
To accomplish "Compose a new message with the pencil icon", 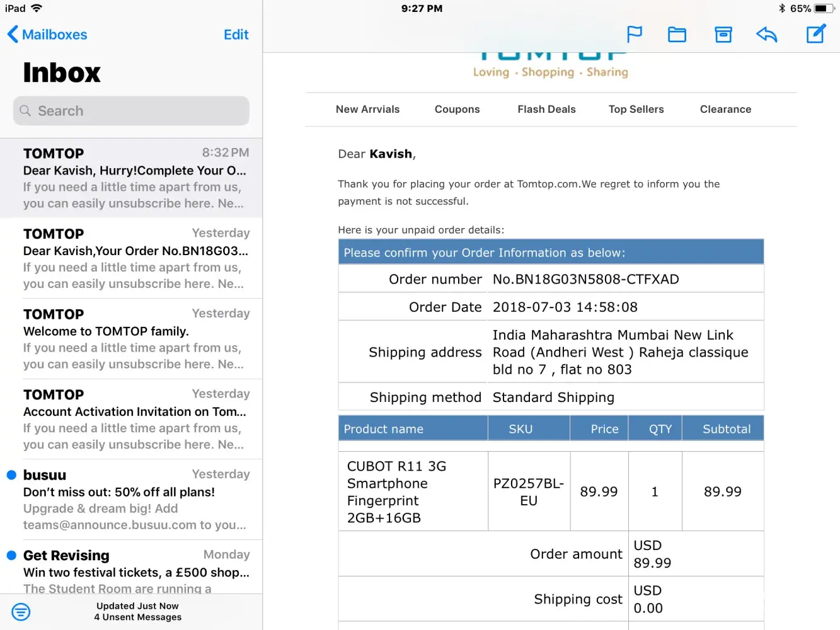I will click(815, 34).
